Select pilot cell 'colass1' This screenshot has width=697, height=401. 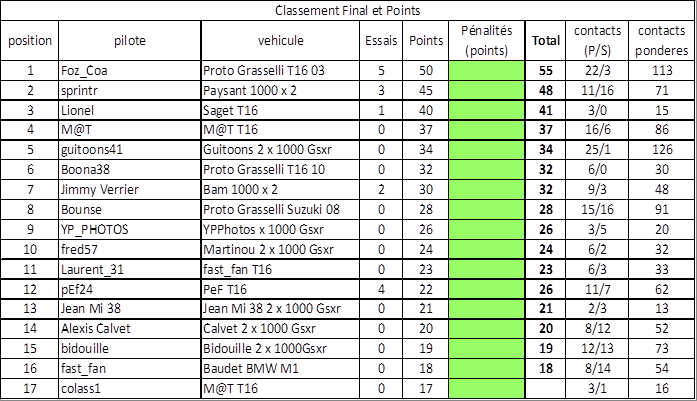[x=129, y=389]
